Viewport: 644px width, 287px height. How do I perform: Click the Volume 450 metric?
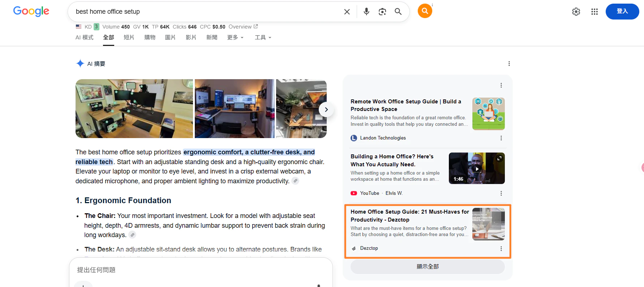point(116,27)
